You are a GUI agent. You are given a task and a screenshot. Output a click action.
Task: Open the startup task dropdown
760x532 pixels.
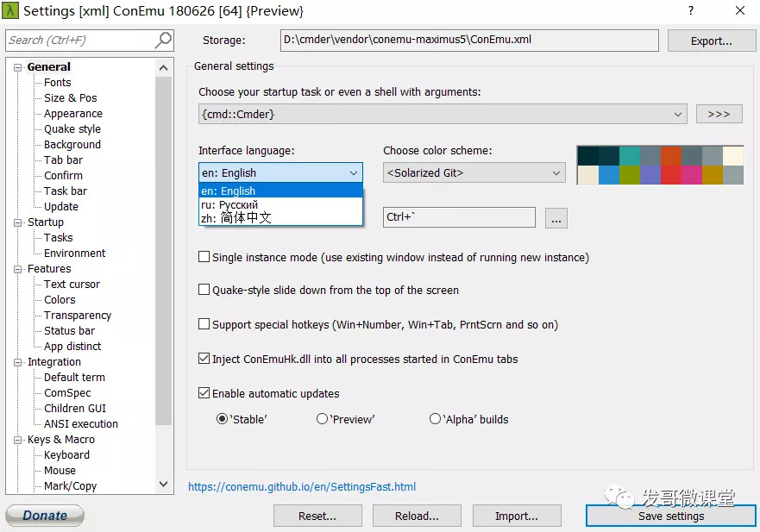pos(442,114)
